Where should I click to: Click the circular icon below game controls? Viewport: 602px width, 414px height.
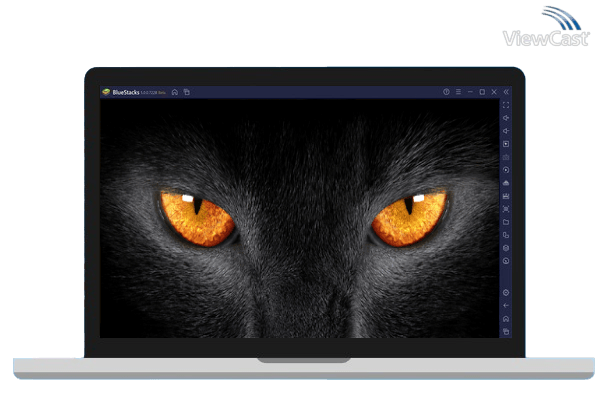506,170
